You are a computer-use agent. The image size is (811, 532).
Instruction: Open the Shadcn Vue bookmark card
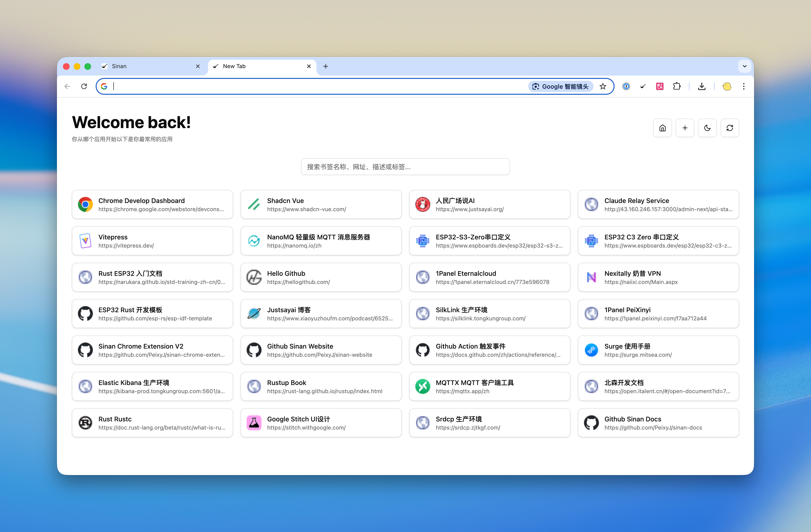[x=321, y=204]
